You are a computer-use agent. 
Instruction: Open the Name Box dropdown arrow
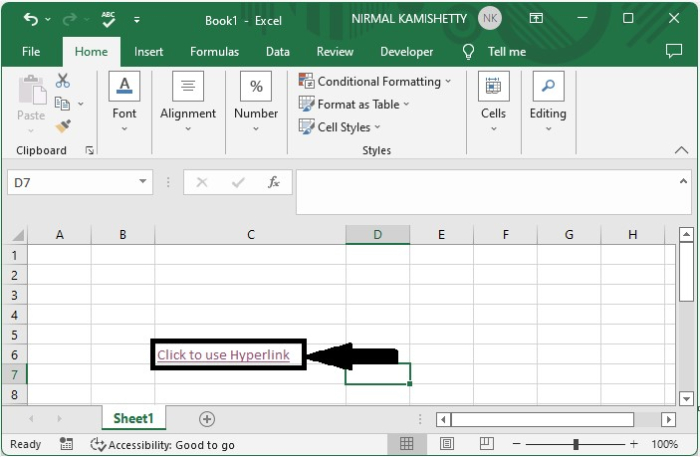[144, 182]
